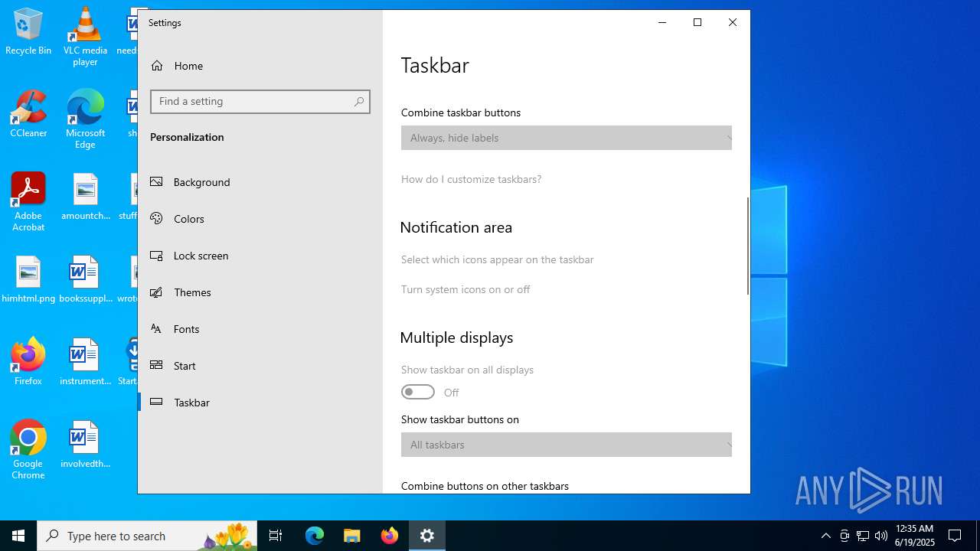Viewport: 980px width, 551px height.
Task: Focus the Find a setting search box
Action: (x=260, y=102)
